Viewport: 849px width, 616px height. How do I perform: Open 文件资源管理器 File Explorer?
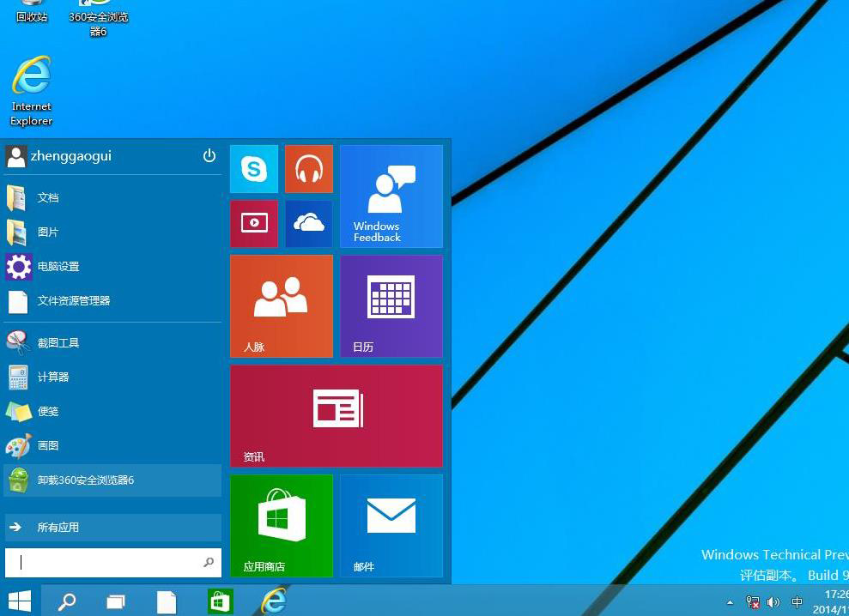click(x=112, y=301)
